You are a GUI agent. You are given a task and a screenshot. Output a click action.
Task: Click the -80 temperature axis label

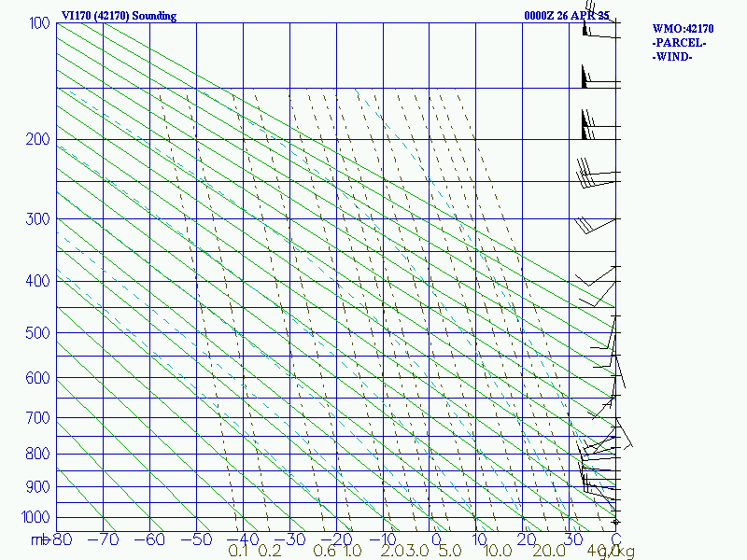62,539
